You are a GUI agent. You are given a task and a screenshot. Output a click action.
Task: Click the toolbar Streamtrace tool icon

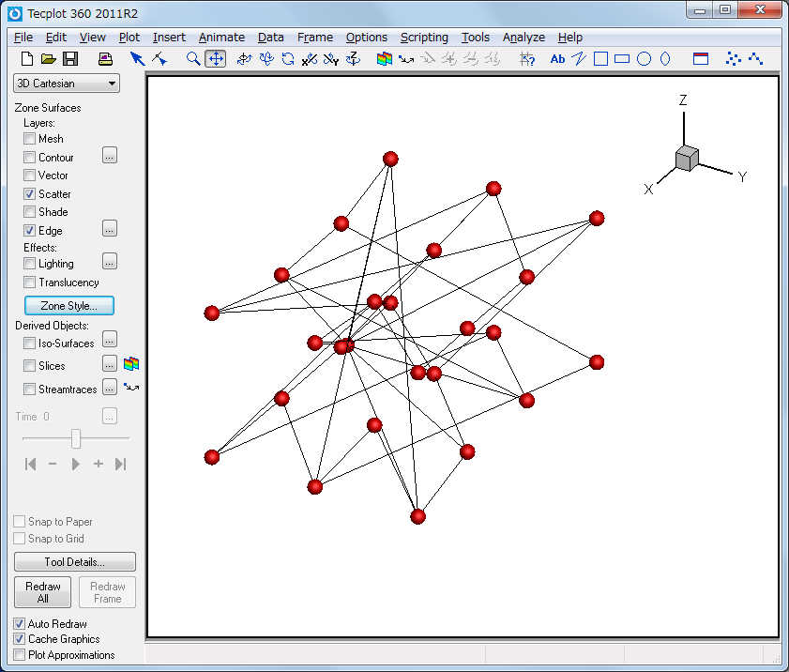(x=406, y=59)
